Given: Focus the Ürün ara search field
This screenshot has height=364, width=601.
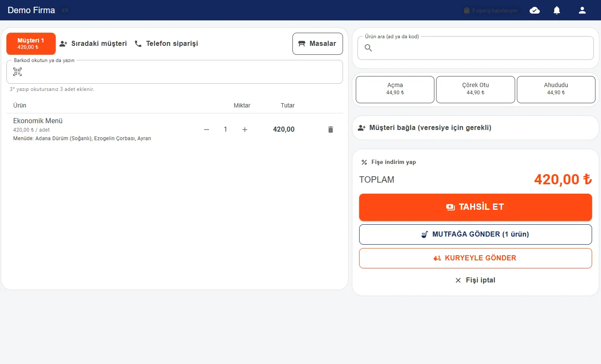Looking at the screenshot, I should click(476, 48).
